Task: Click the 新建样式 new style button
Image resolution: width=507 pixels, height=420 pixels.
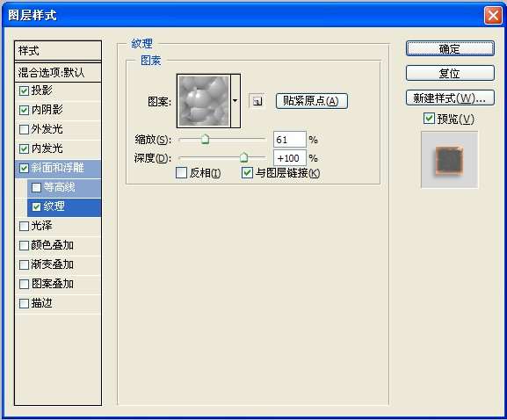Action: tap(450, 98)
